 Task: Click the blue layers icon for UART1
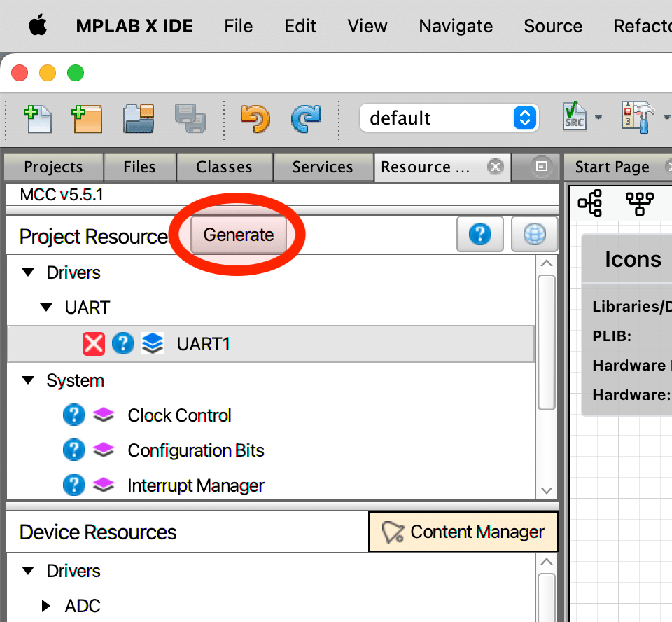[x=153, y=344]
